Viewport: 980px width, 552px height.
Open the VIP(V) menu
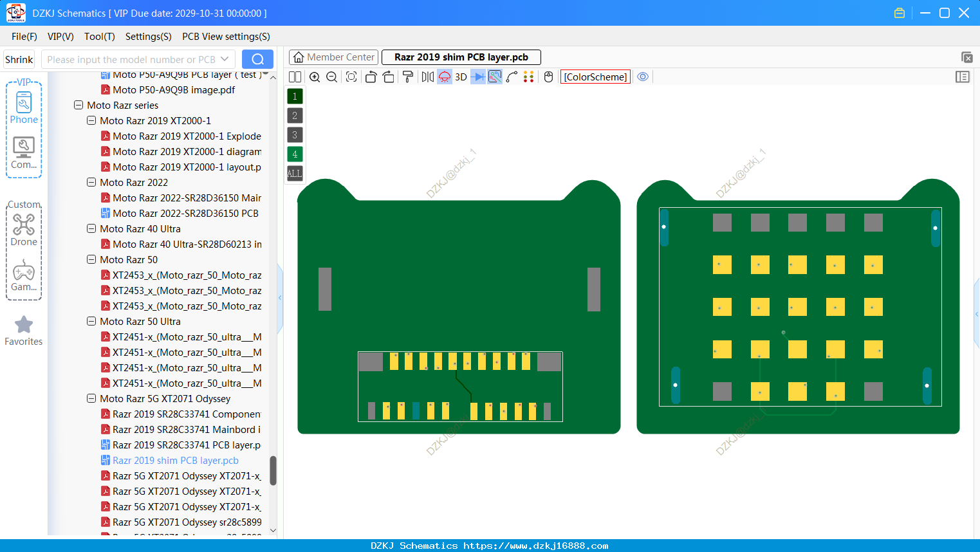point(60,37)
